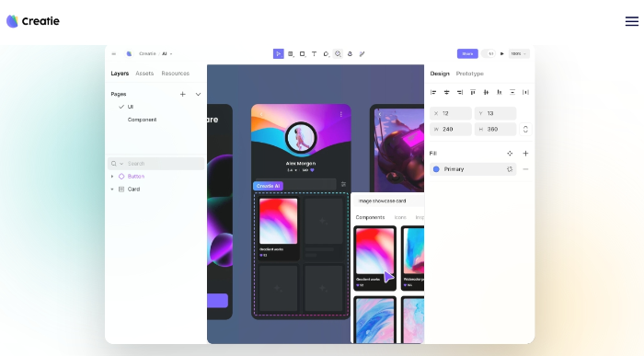Switch to the Resources tab
This screenshot has width=644, height=356.
point(176,74)
